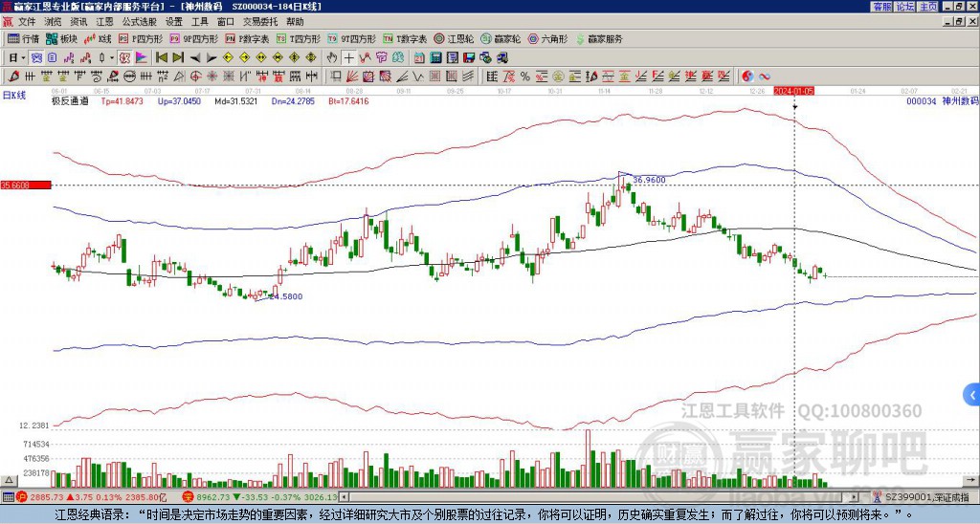Click the chart horizontal scrollbar
980x524 pixels.
(x=600, y=497)
